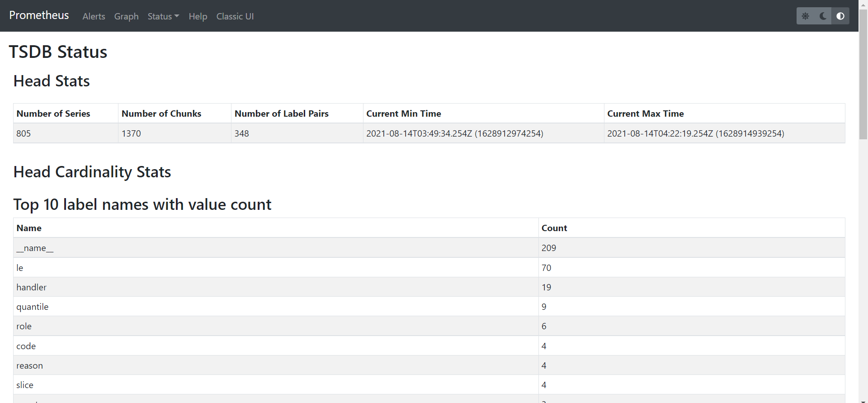The image size is (868, 403).
Task: Open the Status dropdown menu
Action: coord(163,16)
